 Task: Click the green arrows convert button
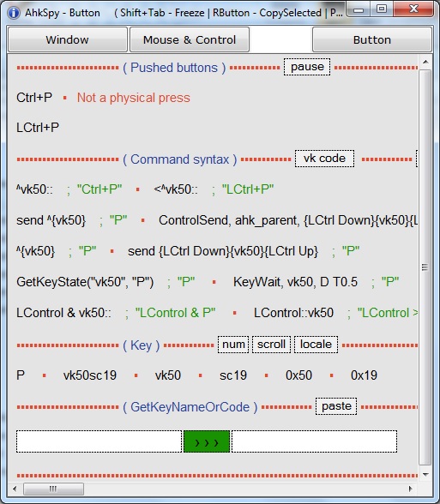207,442
